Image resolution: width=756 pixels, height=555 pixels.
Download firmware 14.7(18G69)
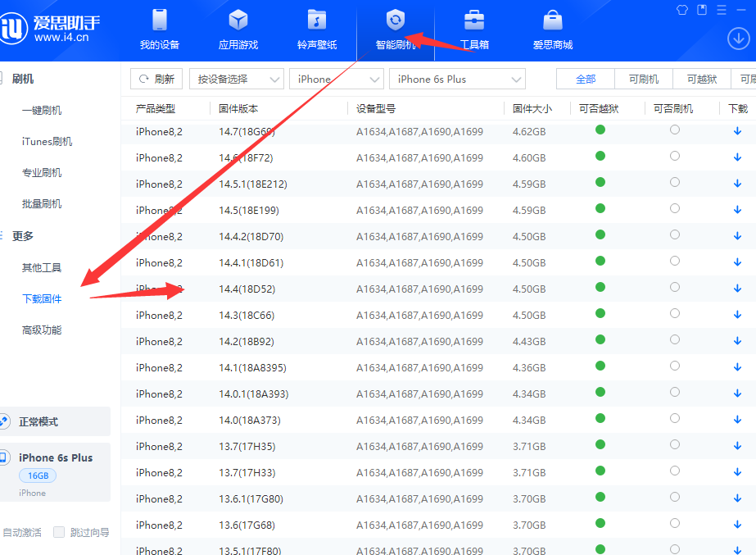737,131
